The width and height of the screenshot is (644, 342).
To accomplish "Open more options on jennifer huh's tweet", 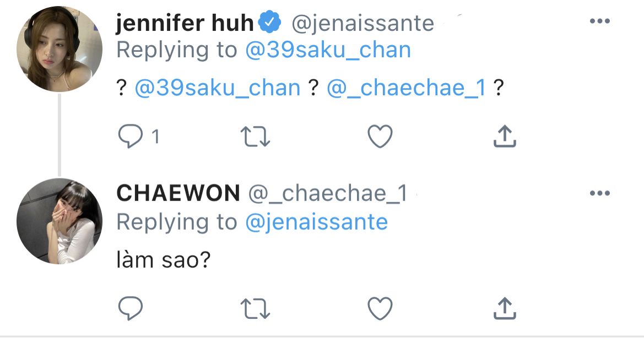I will [x=600, y=21].
